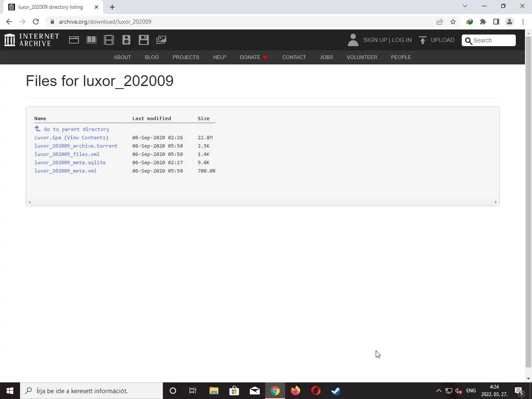Click the colorful extension icon in toolbar
Image resolution: width=532 pixels, height=399 pixels.
click(x=470, y=22)
